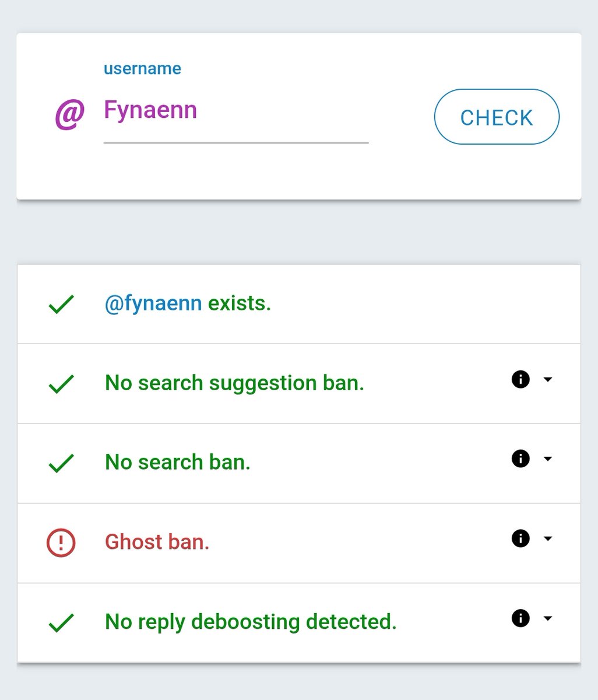
Task: Expand the No search ban dropdown arrow
Action: coord(547,459)
